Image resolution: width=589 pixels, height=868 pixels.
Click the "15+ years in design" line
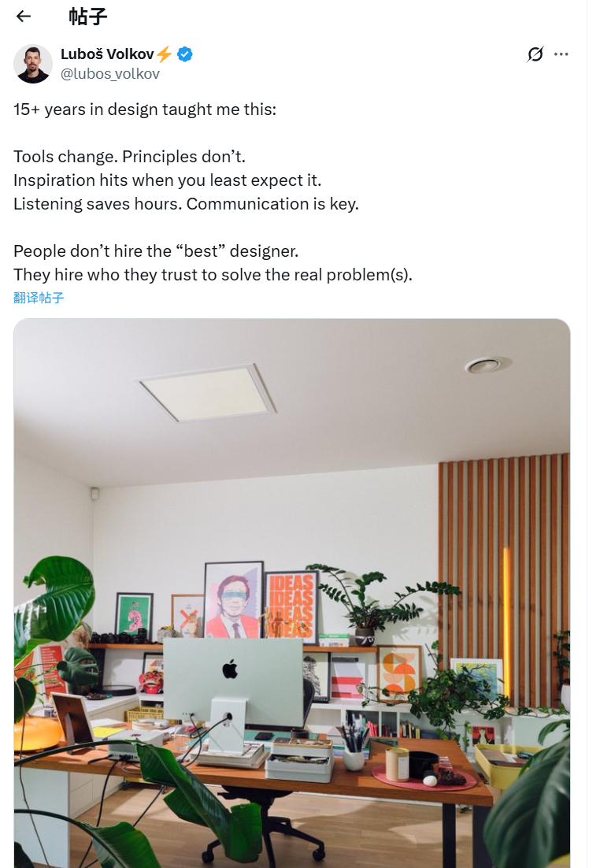[145, 109]
